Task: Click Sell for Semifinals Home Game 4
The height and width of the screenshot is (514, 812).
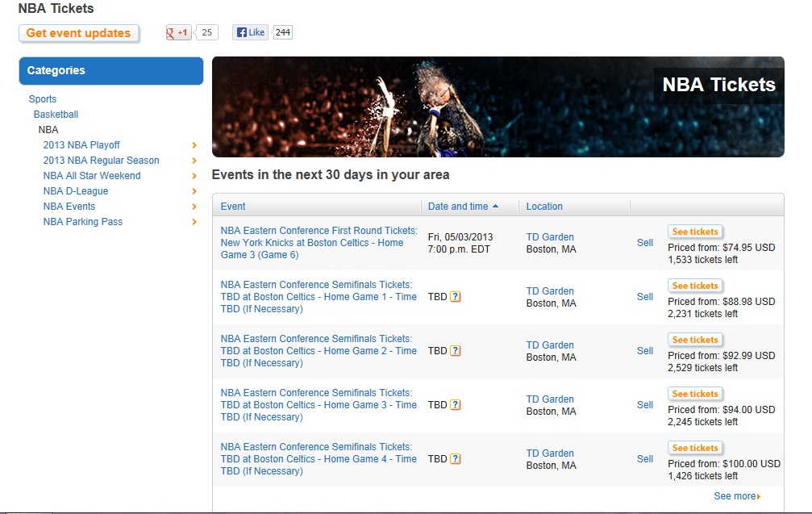Action: pyautogui.click(x=645, y=459)
